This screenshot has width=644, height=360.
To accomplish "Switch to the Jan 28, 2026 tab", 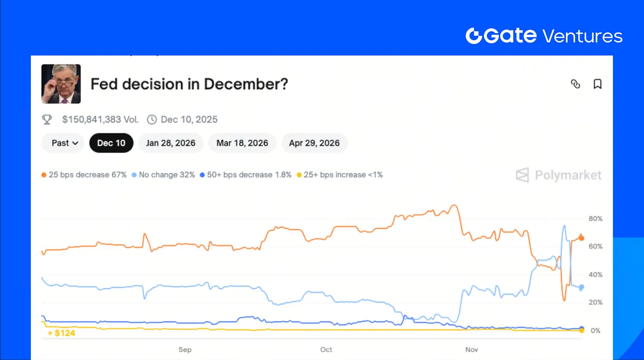I will 171,143.
